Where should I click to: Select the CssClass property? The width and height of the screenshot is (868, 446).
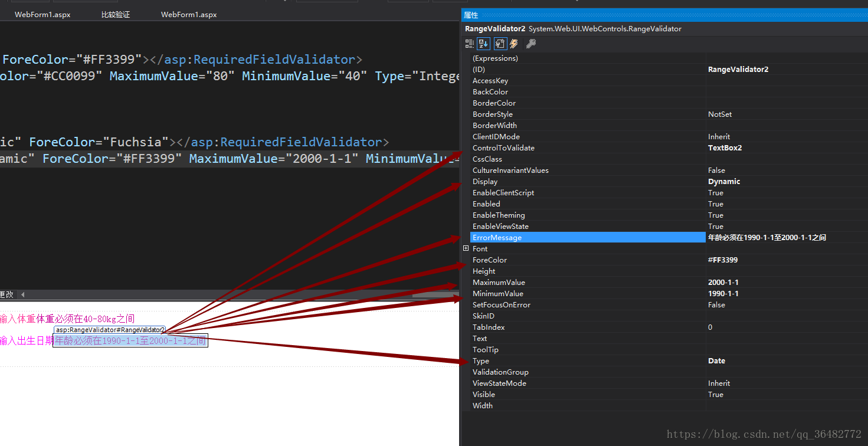(x=487, y=159)
